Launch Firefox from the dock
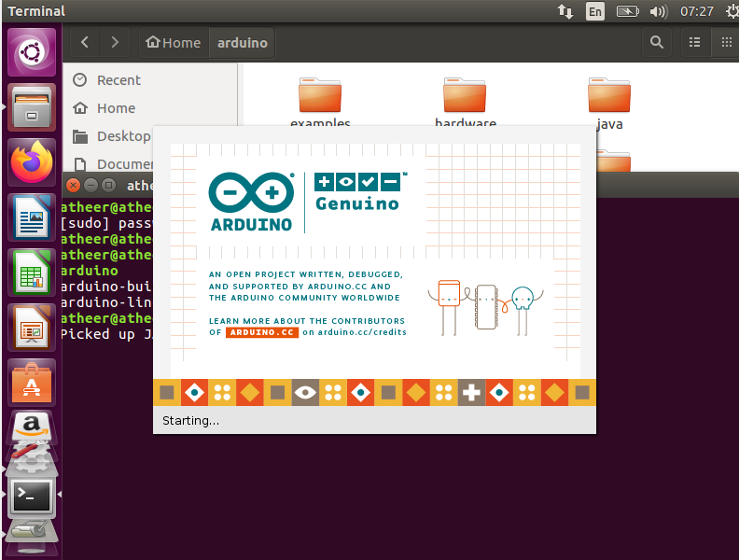The height and width of the screenshot is (560, 739). pos(32,162)
